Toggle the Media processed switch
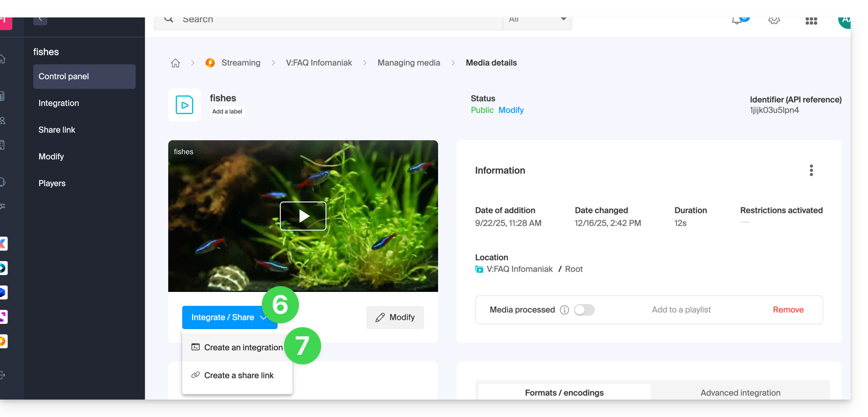The image size is (868, 417). [584, 310]
